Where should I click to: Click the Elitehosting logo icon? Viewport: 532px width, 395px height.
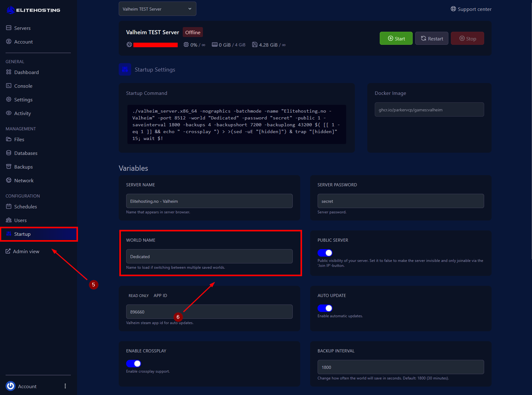[11, 10]
